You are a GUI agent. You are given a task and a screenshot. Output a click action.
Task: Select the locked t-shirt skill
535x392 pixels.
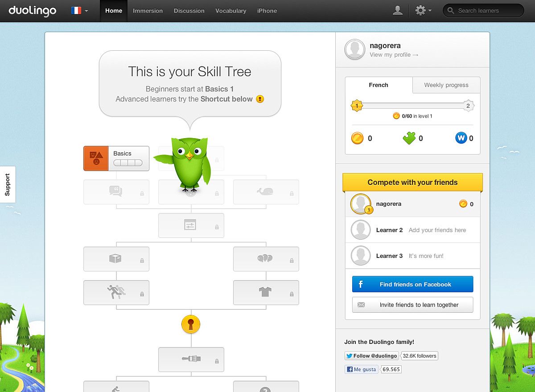[266, 292]
